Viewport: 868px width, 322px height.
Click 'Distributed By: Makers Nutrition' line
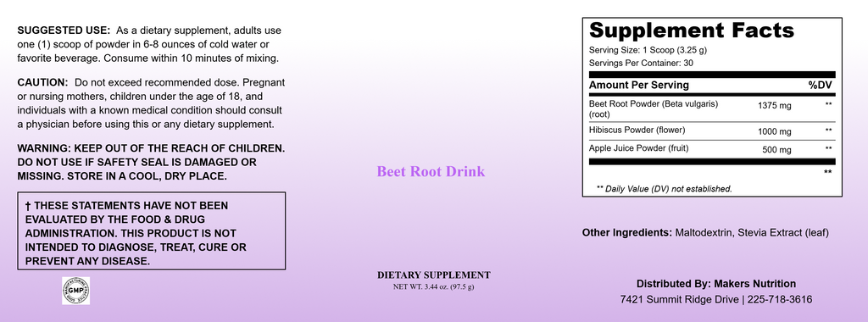click(715, 284)
